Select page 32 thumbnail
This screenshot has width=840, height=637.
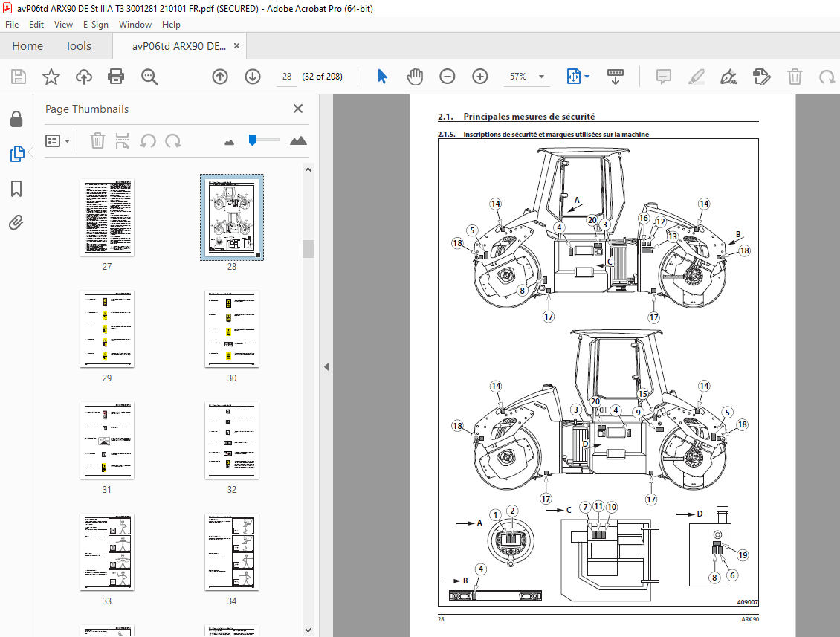[232, 440]
